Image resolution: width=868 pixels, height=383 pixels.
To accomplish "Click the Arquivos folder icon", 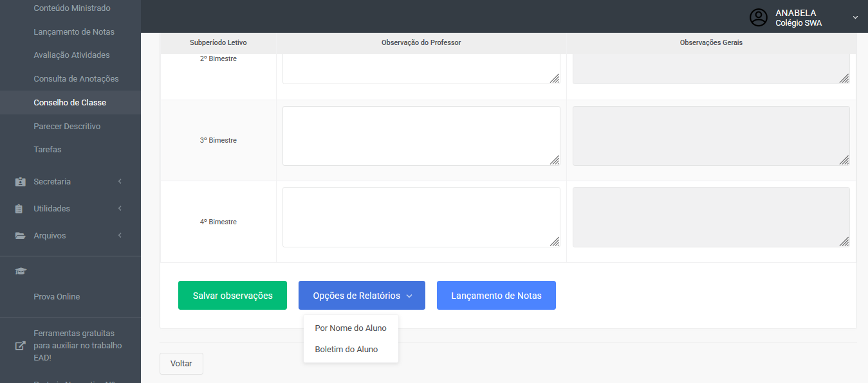I will [20, 236].
